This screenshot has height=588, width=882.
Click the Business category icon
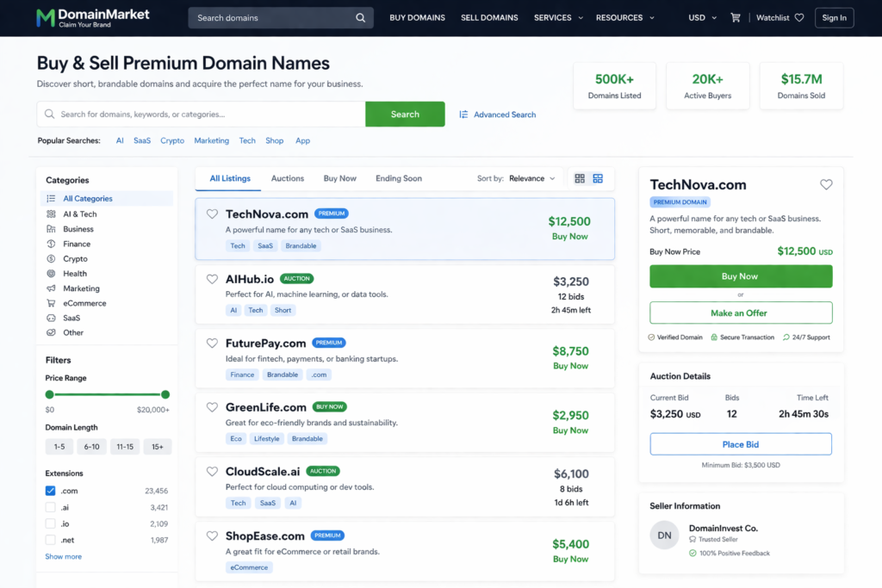tap(51, 229)
